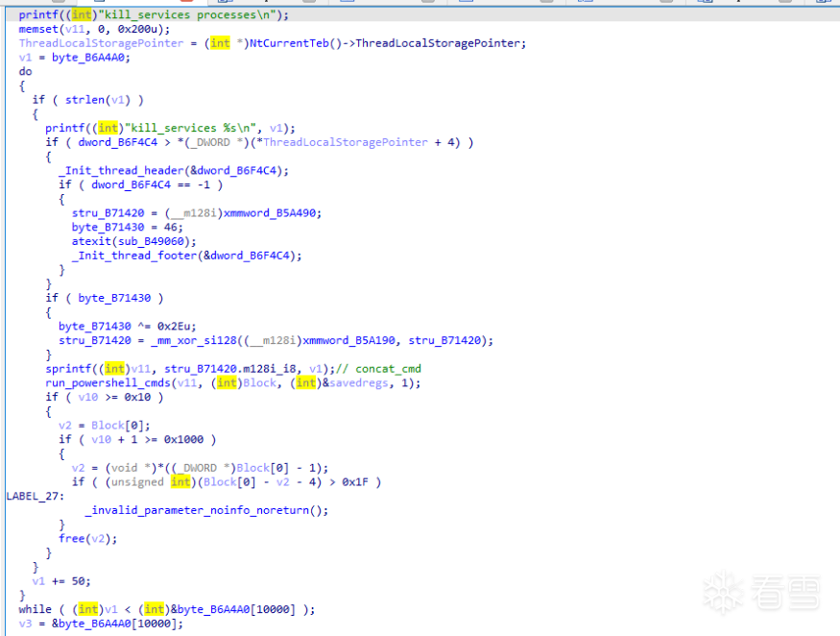Click the strlen call
Screen dimensions: 840x636
point(84,100)
